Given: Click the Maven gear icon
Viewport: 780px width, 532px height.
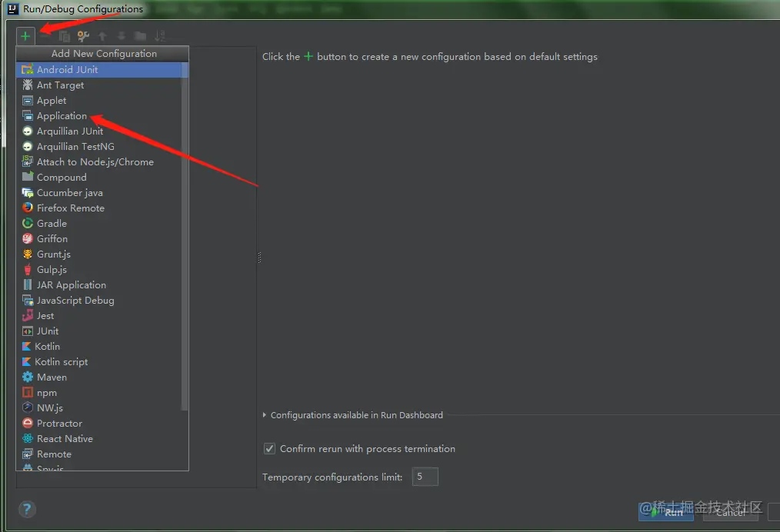Looking at the screenshot, I should (28, 377).
